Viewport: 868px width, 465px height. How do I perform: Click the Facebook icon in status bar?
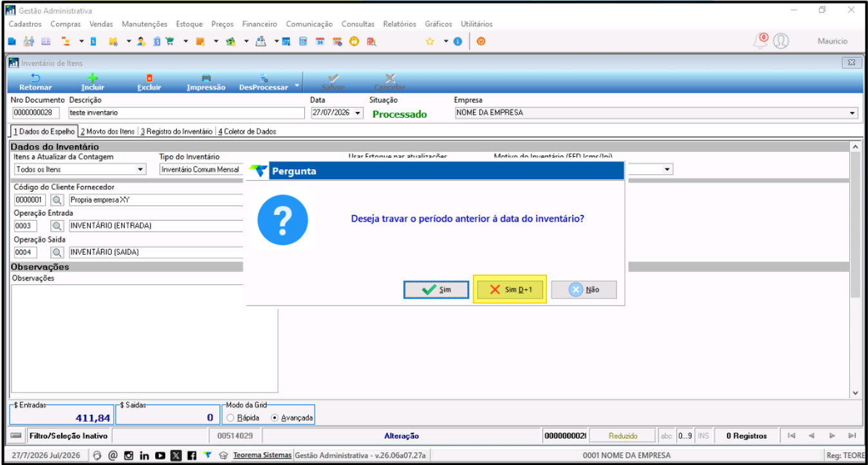tap(192, 455)
